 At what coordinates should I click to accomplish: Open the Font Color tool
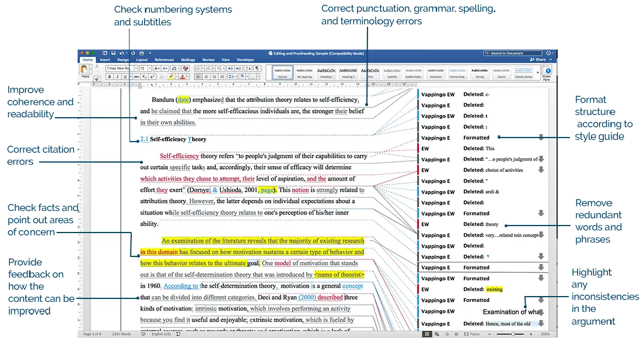(182, 76)
